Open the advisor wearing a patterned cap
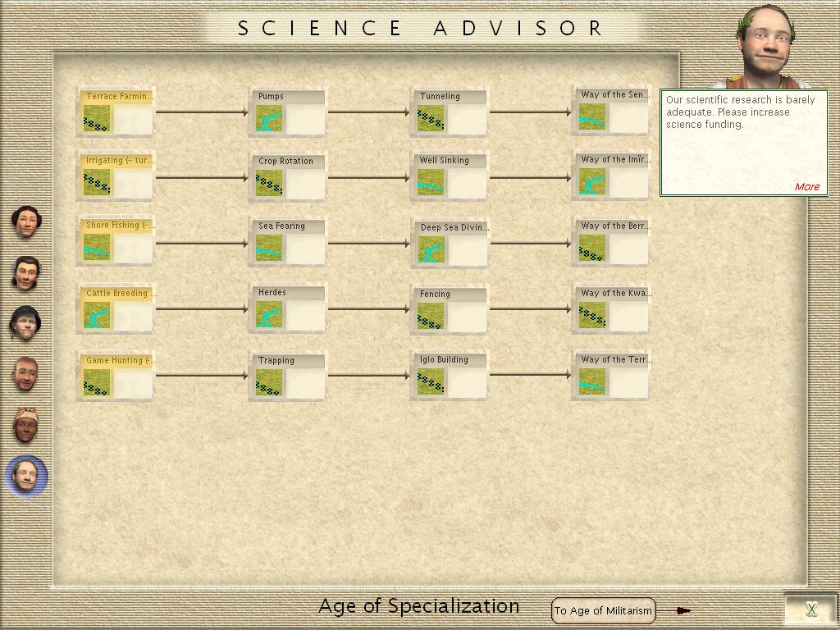The image size is (840, 630). 25,425
